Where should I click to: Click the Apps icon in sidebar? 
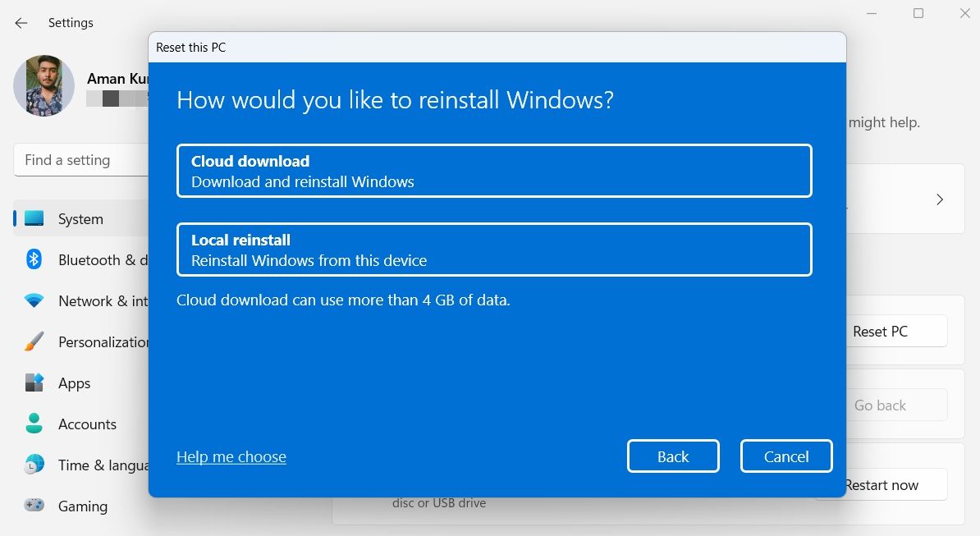click(34, 383)
